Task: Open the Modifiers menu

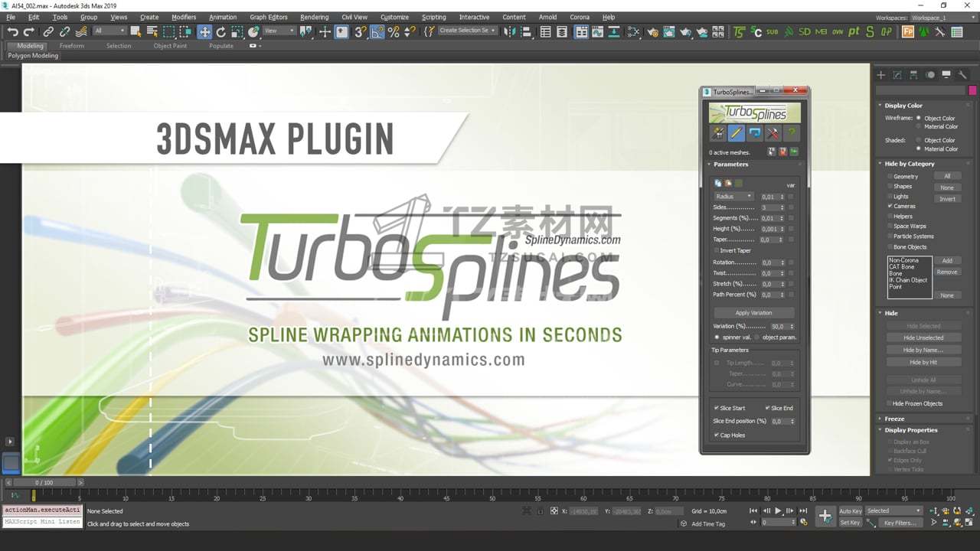Action: pyautogui.click(x=184, y=17)
